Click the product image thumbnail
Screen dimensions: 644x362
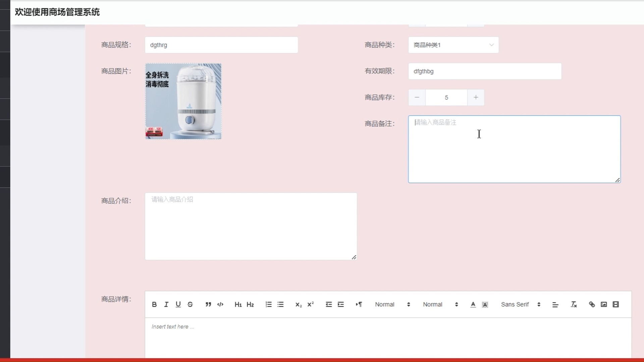183,101
